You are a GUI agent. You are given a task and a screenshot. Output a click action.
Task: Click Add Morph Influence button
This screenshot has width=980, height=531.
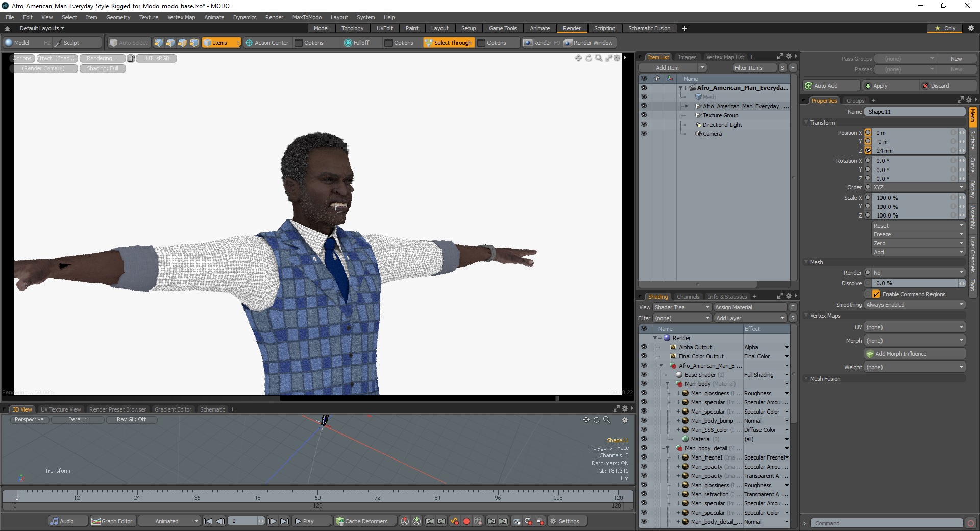coord(915,354)
